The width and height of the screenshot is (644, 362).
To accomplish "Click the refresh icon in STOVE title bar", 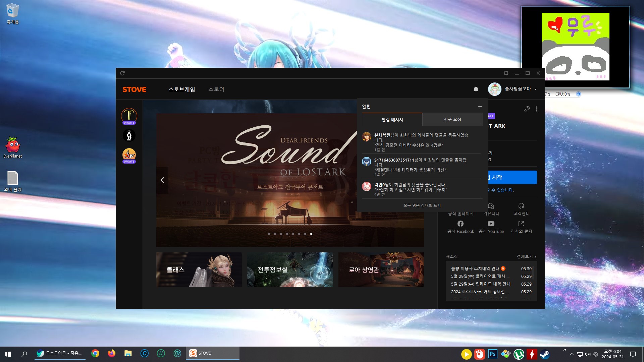I will [x=122, y=73].
